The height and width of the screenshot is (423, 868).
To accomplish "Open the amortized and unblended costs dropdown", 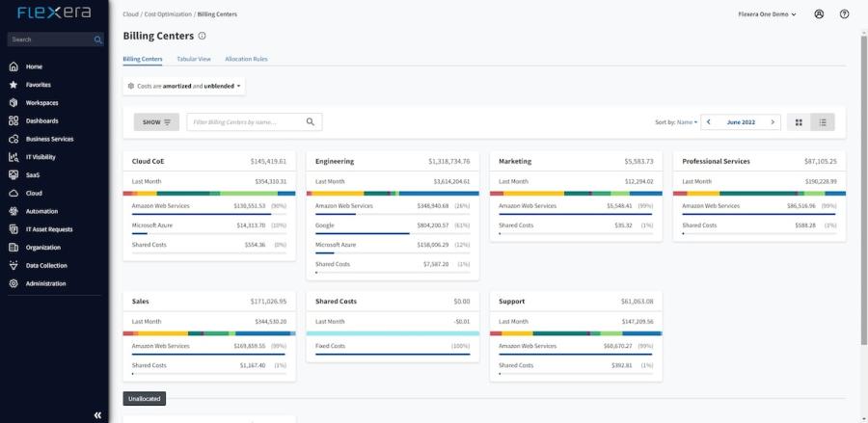I will (x=184, y=87).
